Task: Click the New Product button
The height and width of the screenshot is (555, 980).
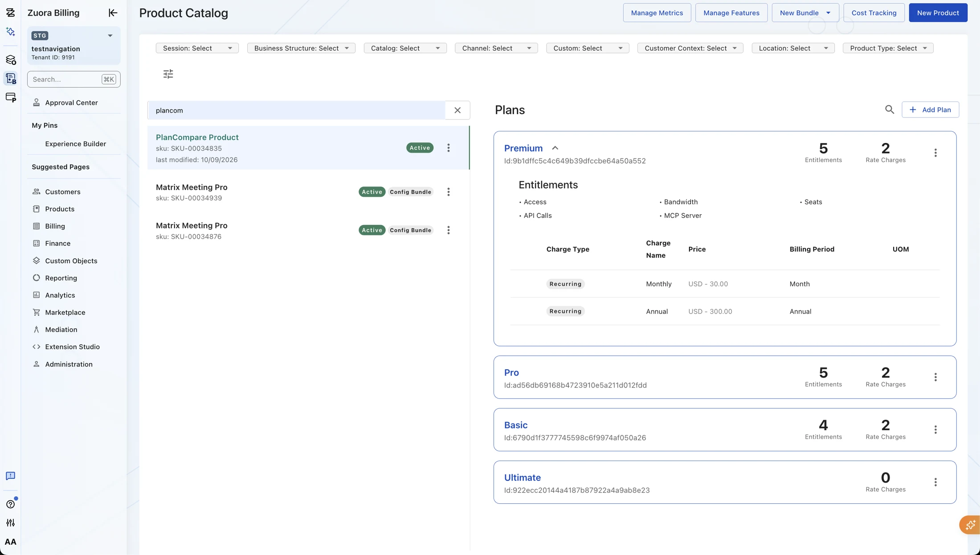Action: 938,13
